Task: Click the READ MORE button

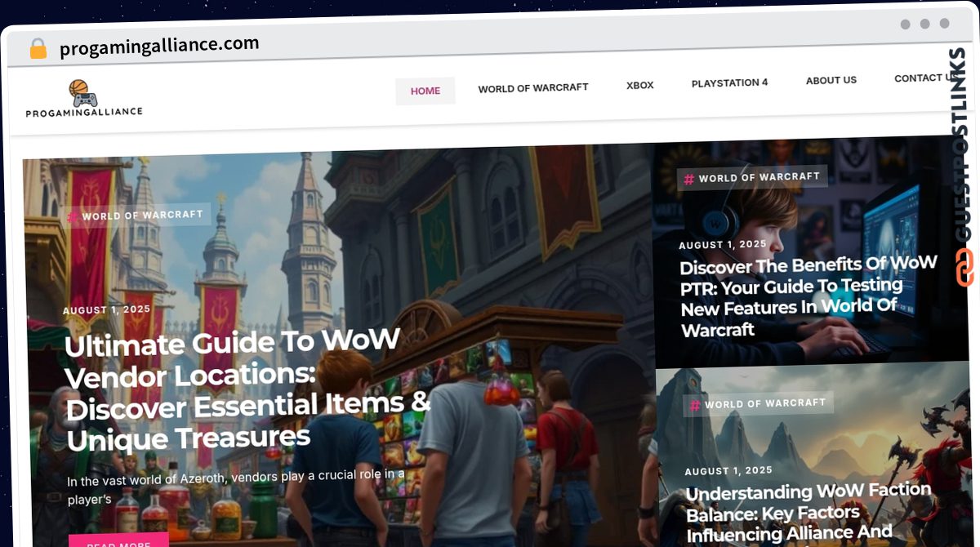Action: click(119, 541)
